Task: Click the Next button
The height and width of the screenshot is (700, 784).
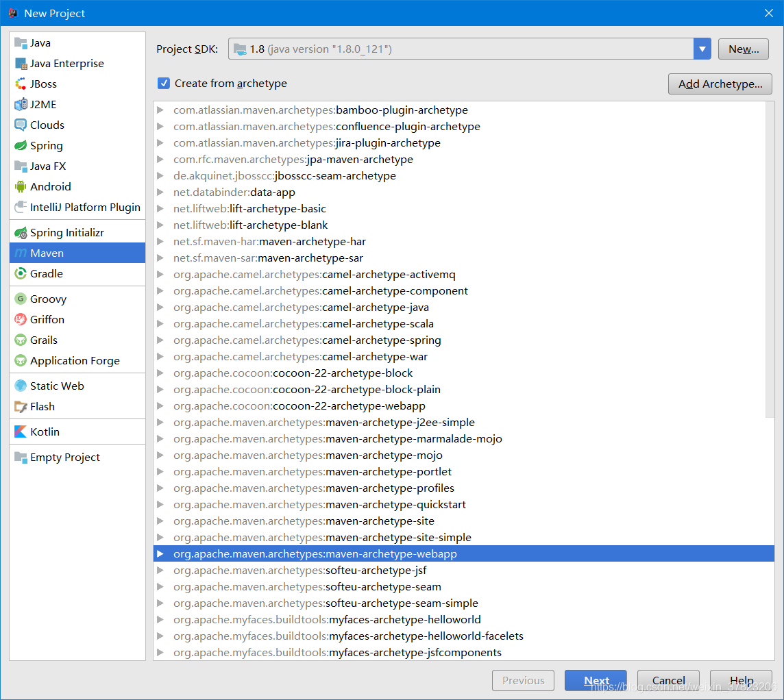Action: pyautogui.click(x=596, y=681)
